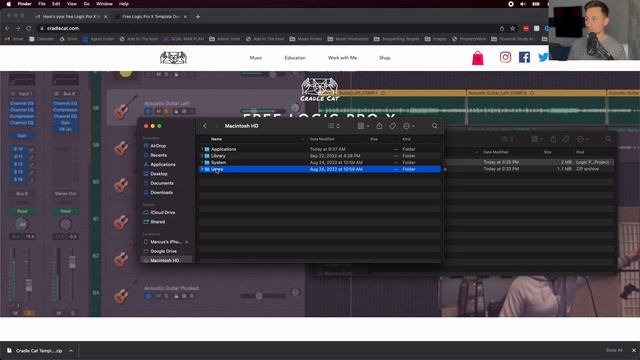Screen dimensions: 640x360
Task: Expand the System folder disclosure triangle
Action: (202, 162)
